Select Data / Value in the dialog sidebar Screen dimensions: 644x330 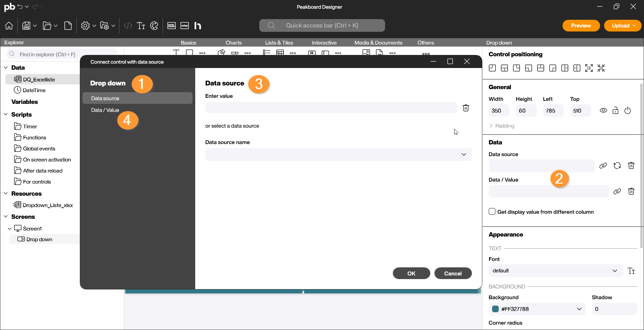[105, 110]
